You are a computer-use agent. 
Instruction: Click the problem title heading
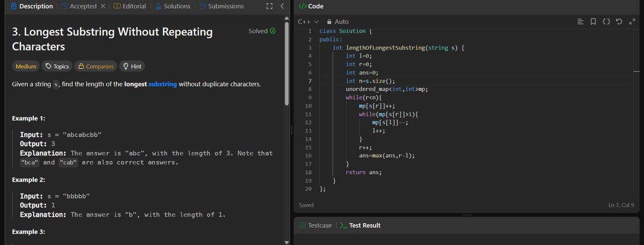[x=112, y=39]
